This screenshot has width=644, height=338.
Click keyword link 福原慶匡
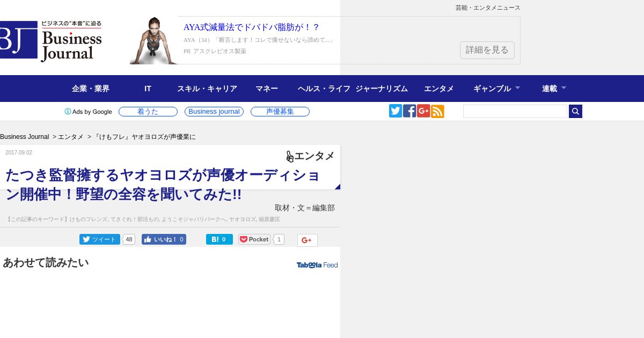click(x=269, y=219)
